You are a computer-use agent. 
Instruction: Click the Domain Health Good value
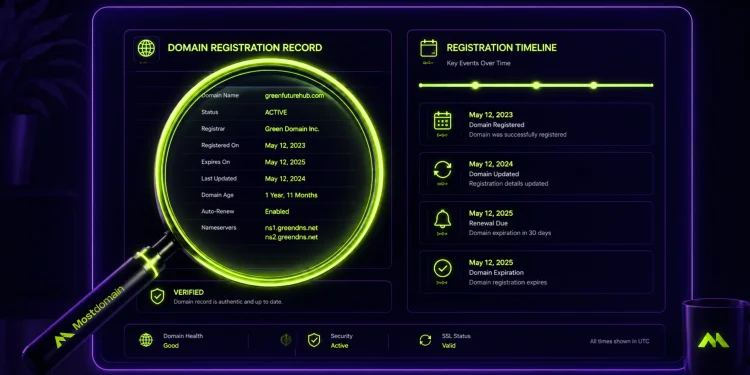171,345
